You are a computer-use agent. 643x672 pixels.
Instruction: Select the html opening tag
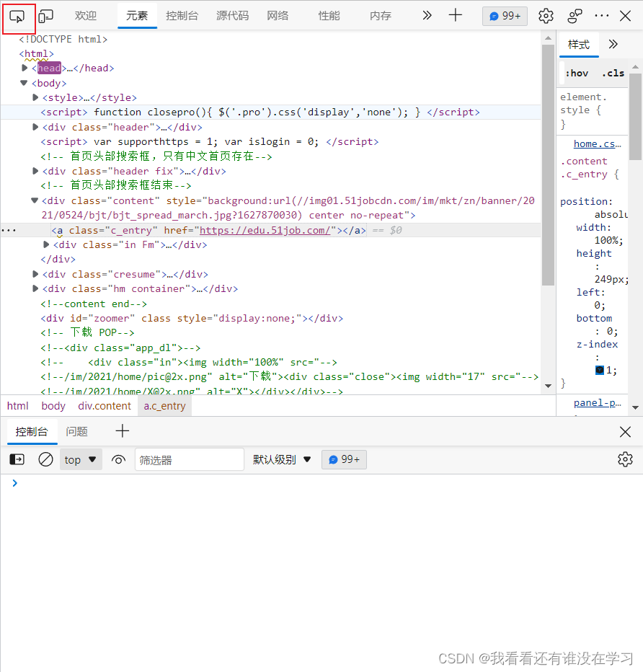coord(37,54)
